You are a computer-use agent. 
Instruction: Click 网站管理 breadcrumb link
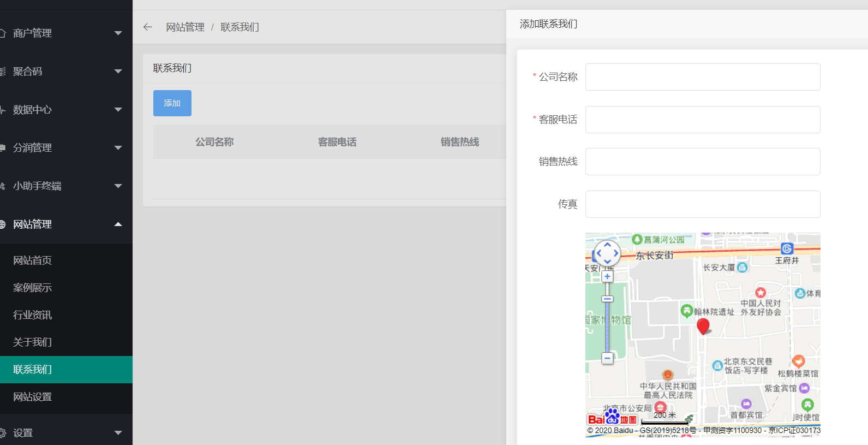point(185,27)
